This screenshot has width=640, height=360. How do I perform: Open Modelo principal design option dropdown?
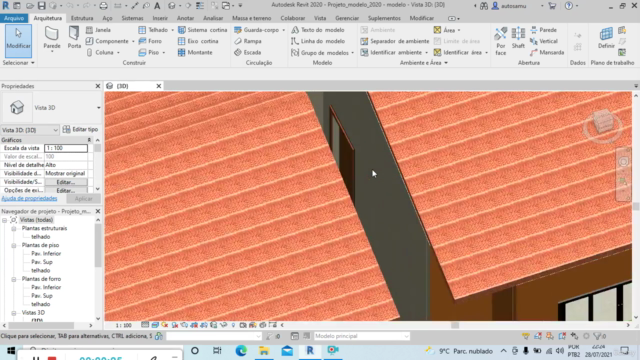click(x=406, y=336)
